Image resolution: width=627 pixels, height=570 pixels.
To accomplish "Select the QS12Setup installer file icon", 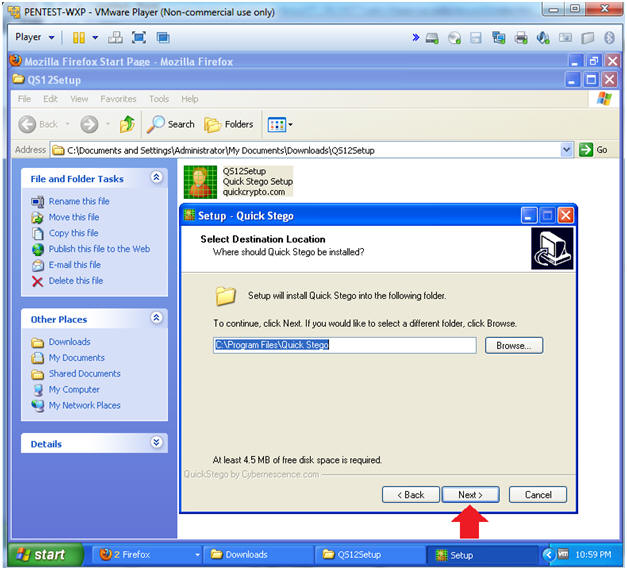I will click(200, 182).
